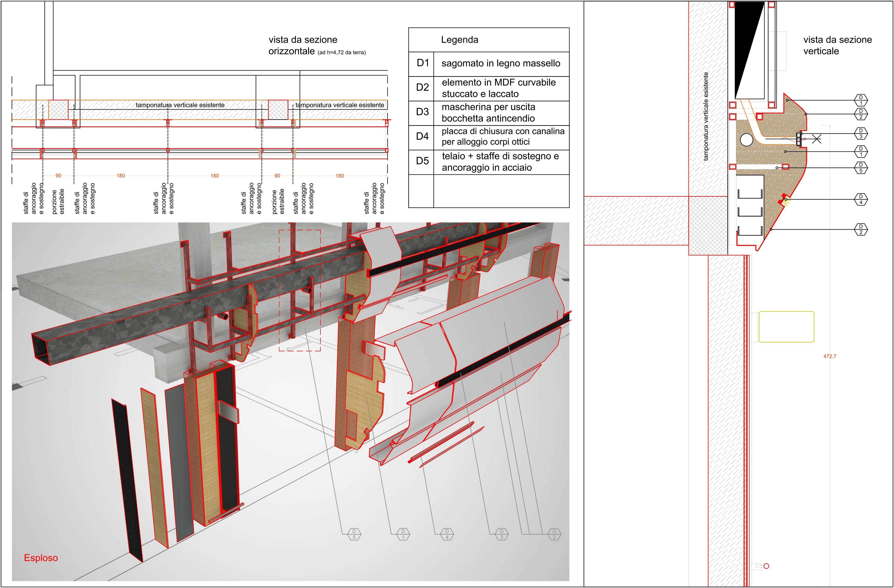
Task: Click the D5 hexagon tag in vertical section
Action: click(861, 168)
